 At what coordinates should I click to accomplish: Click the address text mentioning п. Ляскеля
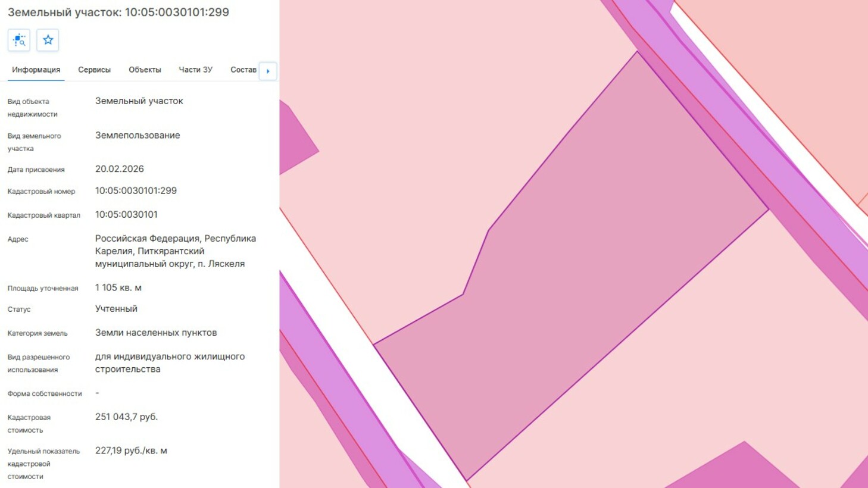pyautogui.click(x=175, y=251)
